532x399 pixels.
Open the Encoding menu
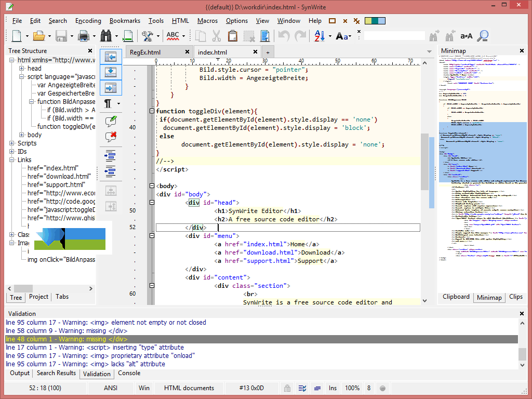(88, 21)
